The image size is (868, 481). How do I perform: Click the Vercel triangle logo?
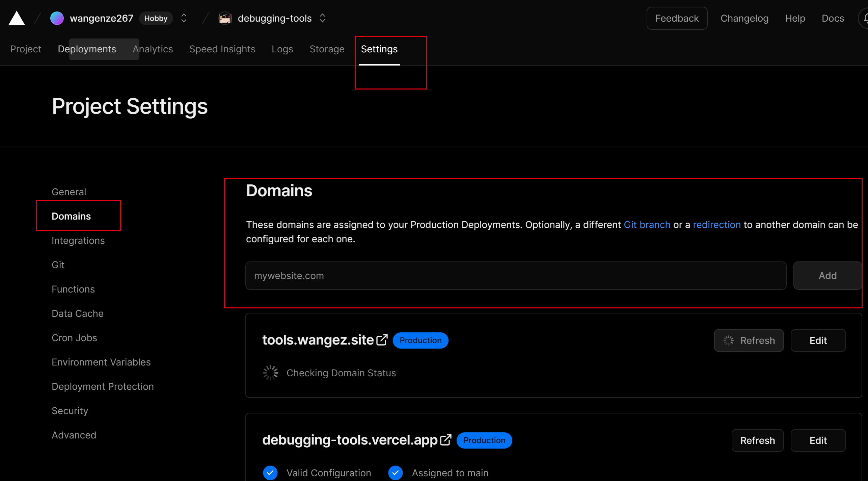17,18
